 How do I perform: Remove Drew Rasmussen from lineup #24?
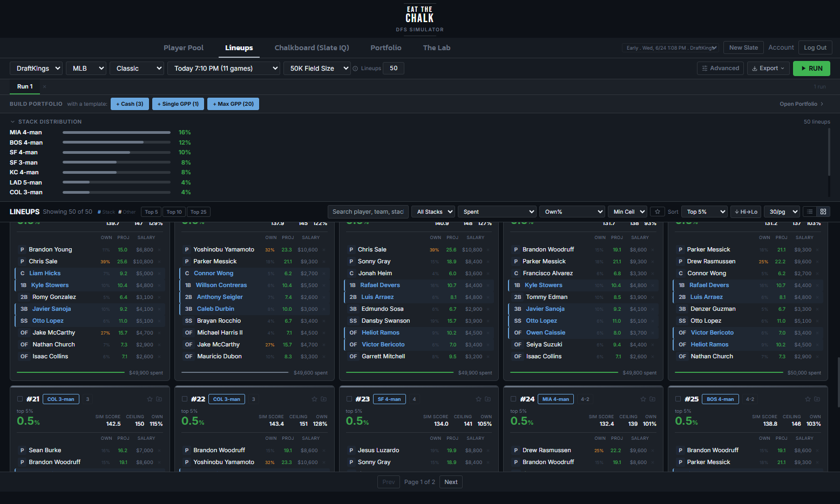[653, 451]
